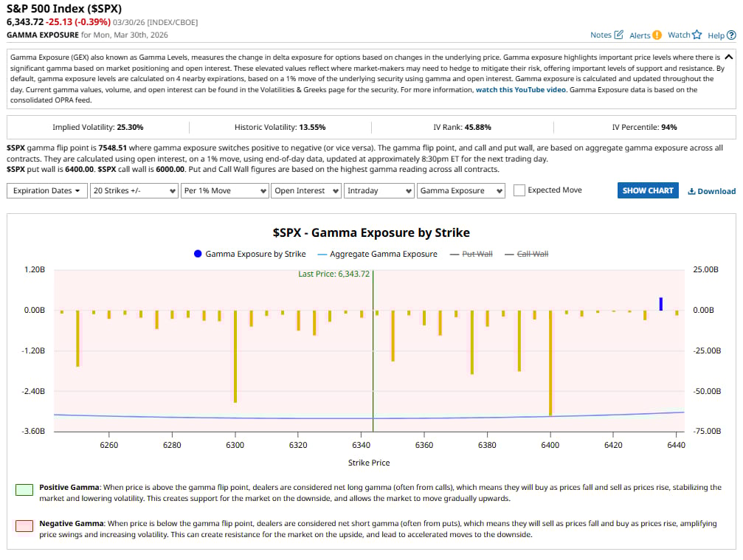Image resolution: width=743 pixels, height=560 pixels.
Task: Click the IV Percentile 94% value
Action: tap(668, 127)
